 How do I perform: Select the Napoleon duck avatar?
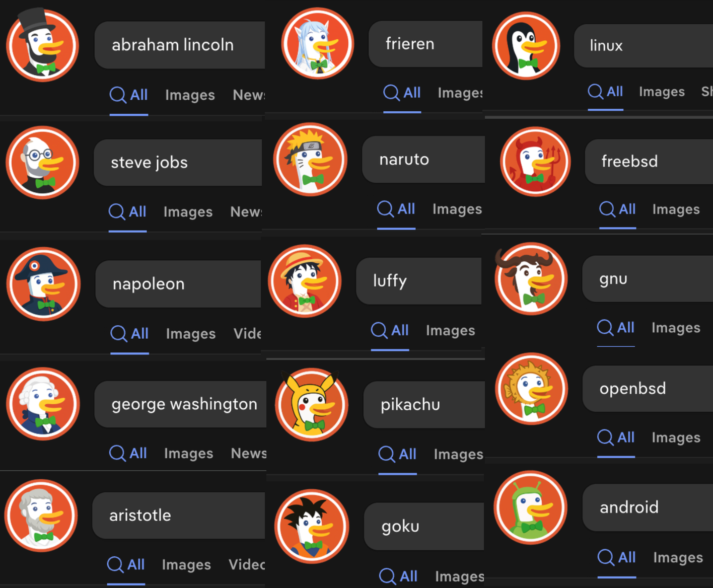43,283
